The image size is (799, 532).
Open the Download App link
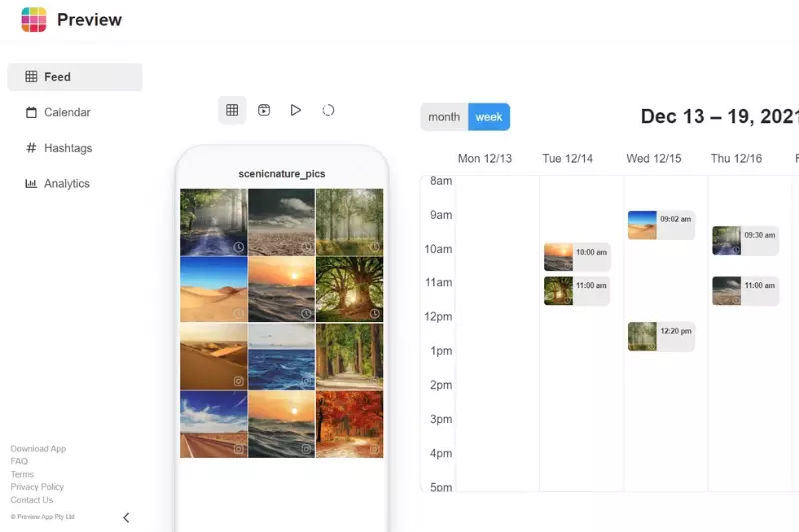[x=38, y=449]
